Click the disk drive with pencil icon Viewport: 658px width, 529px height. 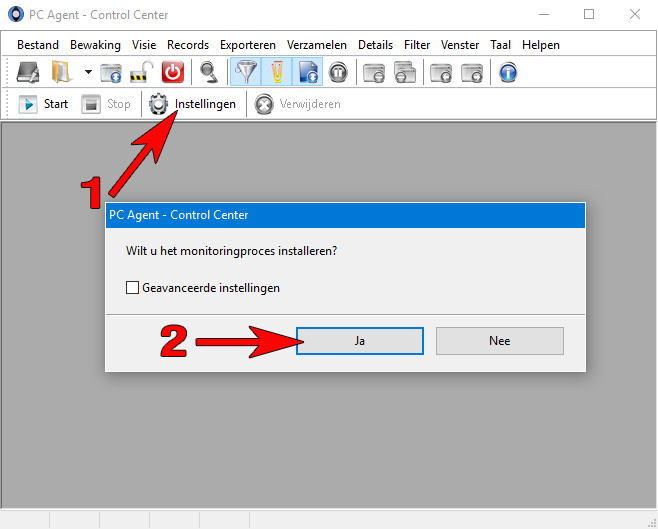(x=28, y=72)
